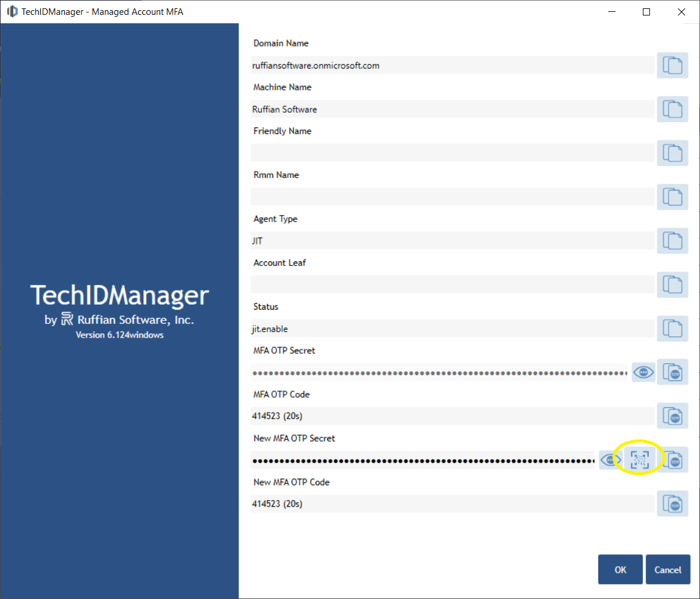Copy the MFA OTP Secret

(672, 373)
